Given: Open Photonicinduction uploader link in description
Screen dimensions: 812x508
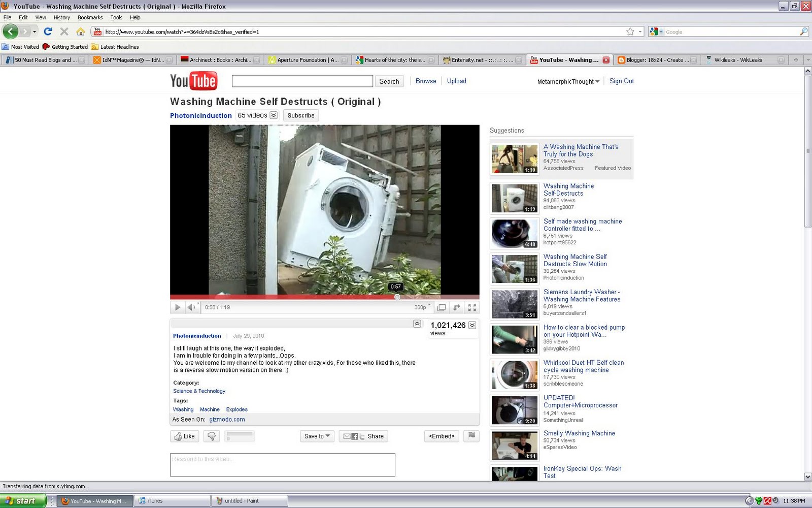Looking at the screenshot, I should pyautogui.click(x=197, y=336).
